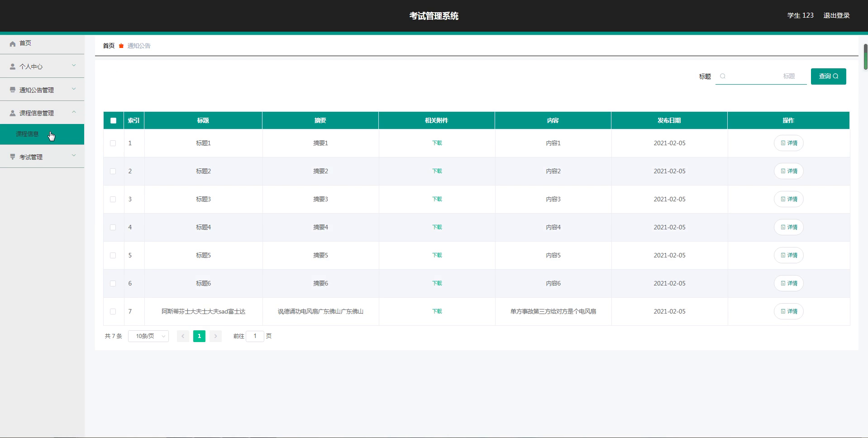The image size is (868, 438).
Task: Click the 阿斯蒂芬士大夫士大夫sad富士达 title cell
Action: click(x=203, y=311)
